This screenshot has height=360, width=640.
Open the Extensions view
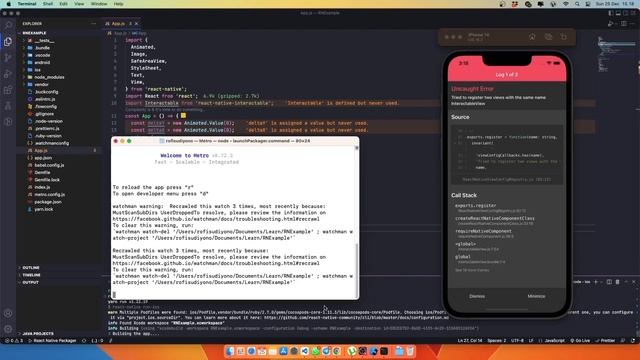coord(8,90)
